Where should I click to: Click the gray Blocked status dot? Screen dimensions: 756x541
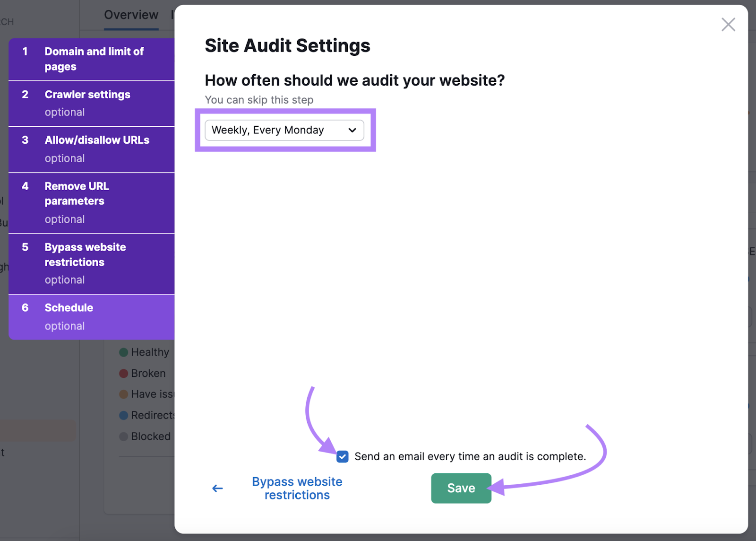pyautogui.click(x=124, y=436)
